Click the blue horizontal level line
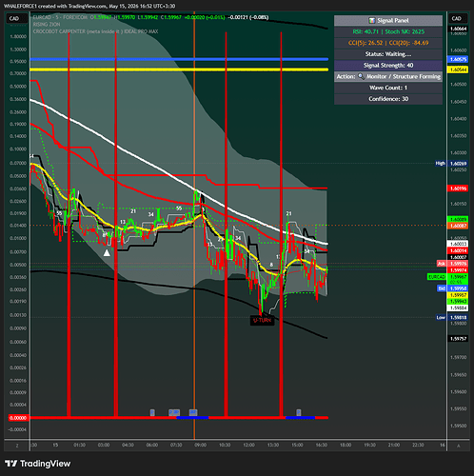 coord(179,59)
